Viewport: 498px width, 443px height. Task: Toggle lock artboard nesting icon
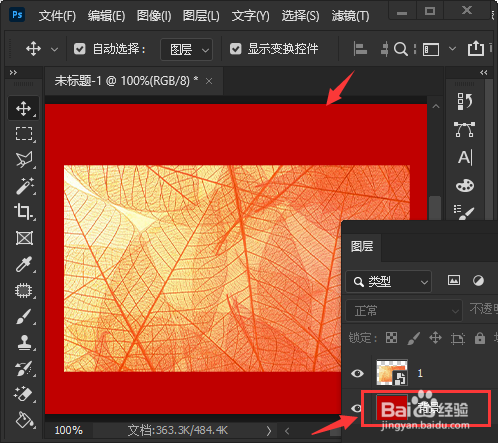point(458,339)
